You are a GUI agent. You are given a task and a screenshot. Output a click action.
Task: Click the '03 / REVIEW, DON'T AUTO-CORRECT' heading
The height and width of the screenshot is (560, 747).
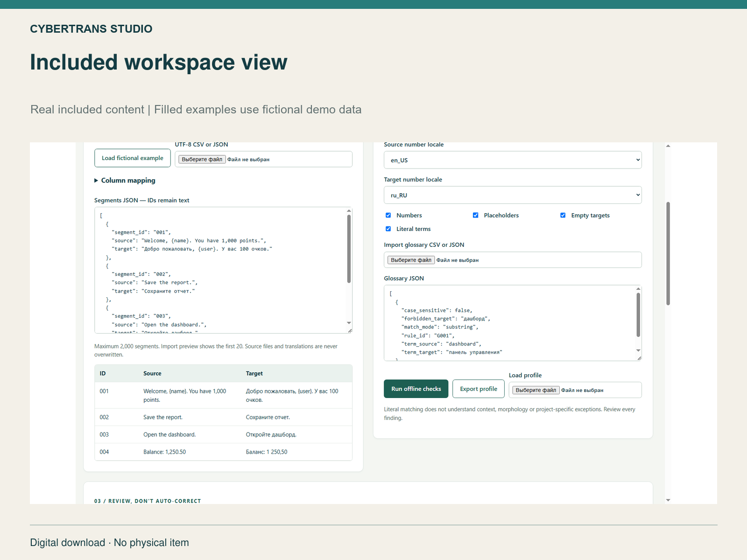148,501
